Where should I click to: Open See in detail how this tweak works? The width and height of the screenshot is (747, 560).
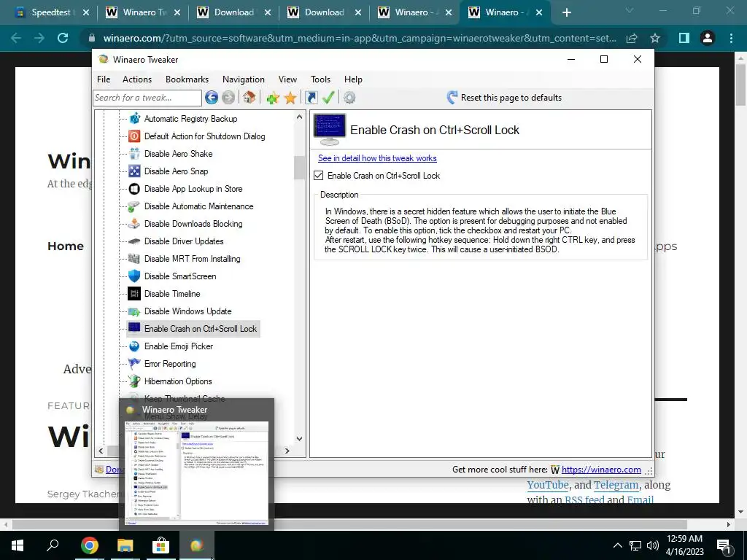click(377, 158)
